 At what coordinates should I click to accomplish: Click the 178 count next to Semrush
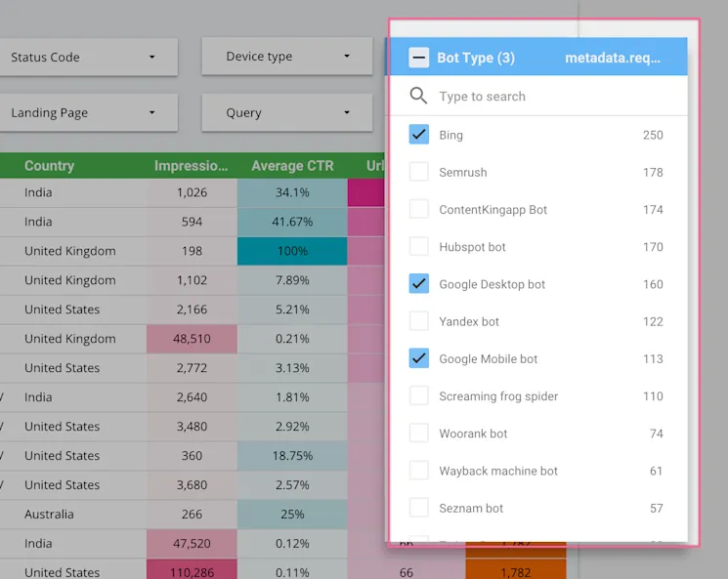coord(653,172)
